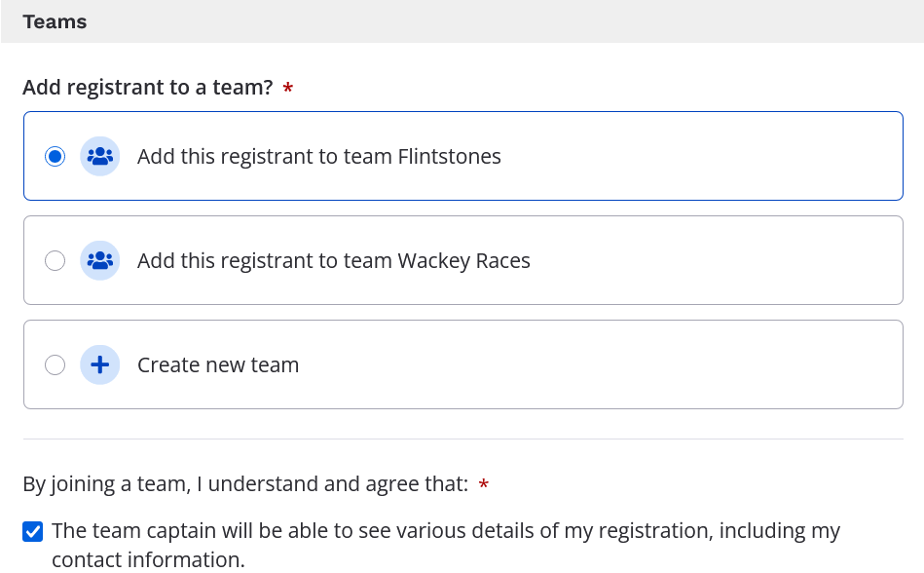Click the horizontal divider line below the team options
Viewport: 924px width, 573px height.
point(462,439)
